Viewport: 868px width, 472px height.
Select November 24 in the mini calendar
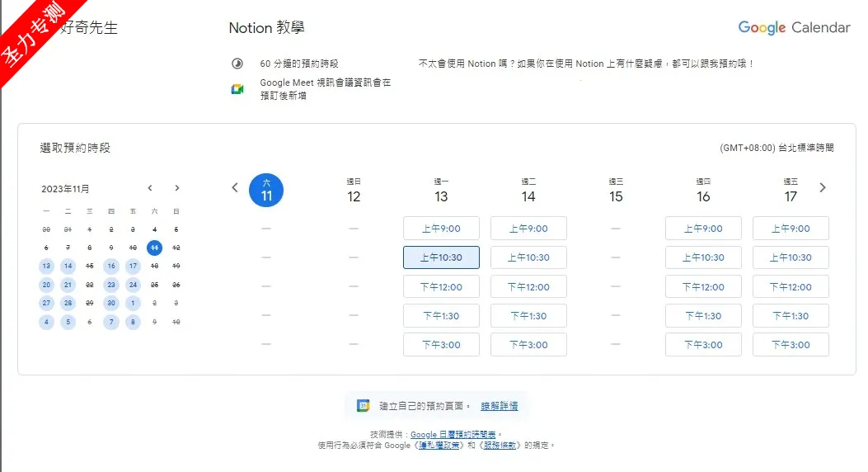(x=133, y=285)
